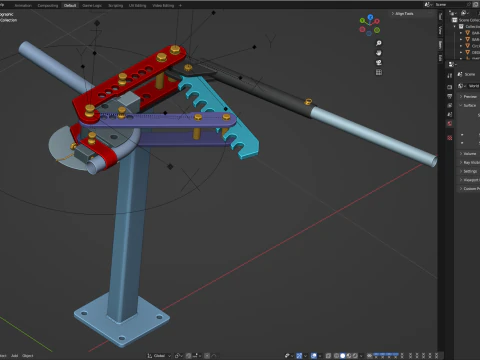Click the blue Z axis gizmo ball
Screen dimensions: 480x360
click(x=370, y=16)
